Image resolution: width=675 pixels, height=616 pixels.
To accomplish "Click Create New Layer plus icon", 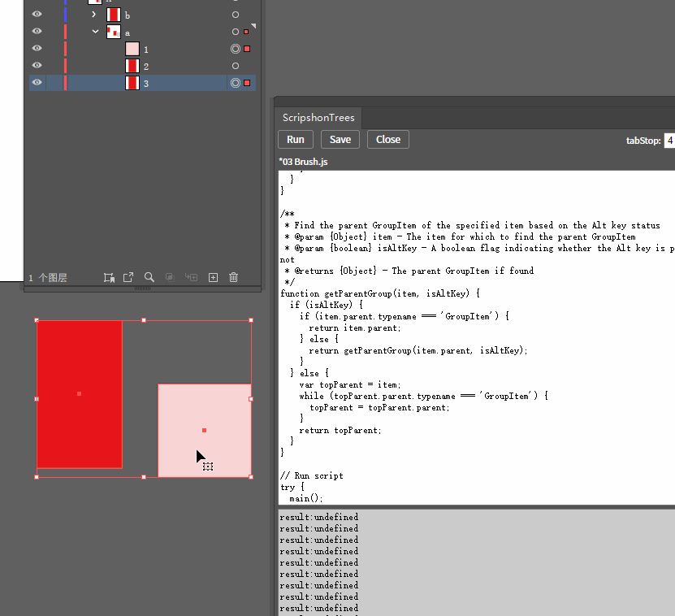I will coord(213,277).
